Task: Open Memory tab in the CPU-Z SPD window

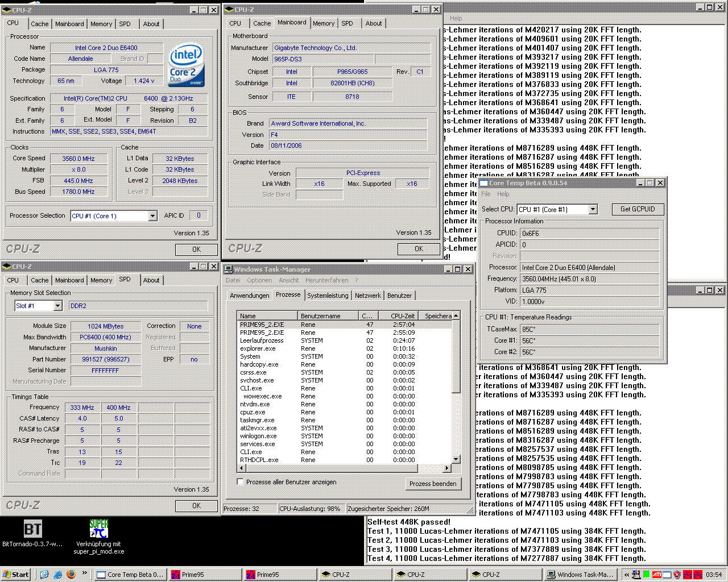Action: pyautogui.click(x=101, y=280)
